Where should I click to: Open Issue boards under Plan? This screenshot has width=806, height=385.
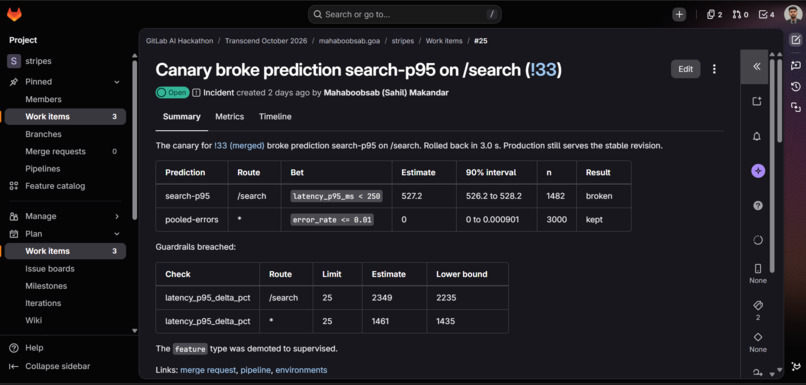50,269
